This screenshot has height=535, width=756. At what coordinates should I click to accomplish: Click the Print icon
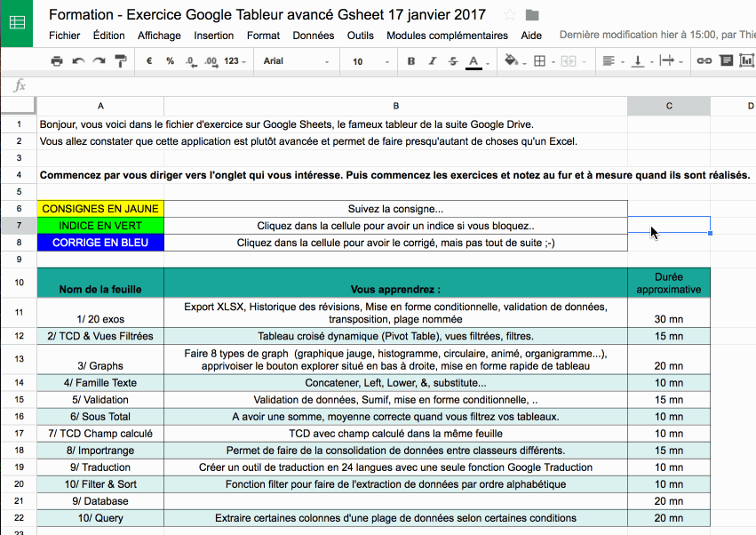point(57,61)
